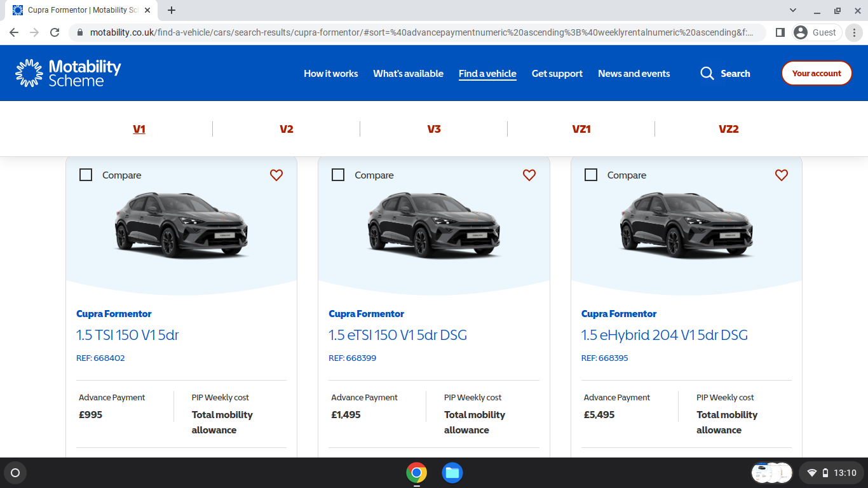Open a new browser tab
868x488 pixels.
[172, 10]
